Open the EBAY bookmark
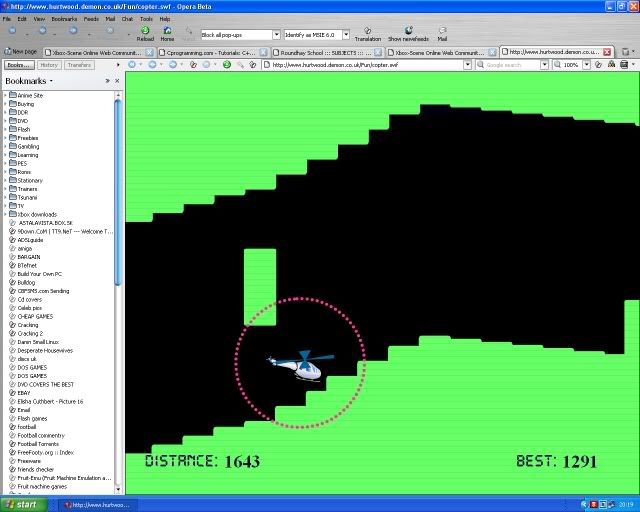 20,393
